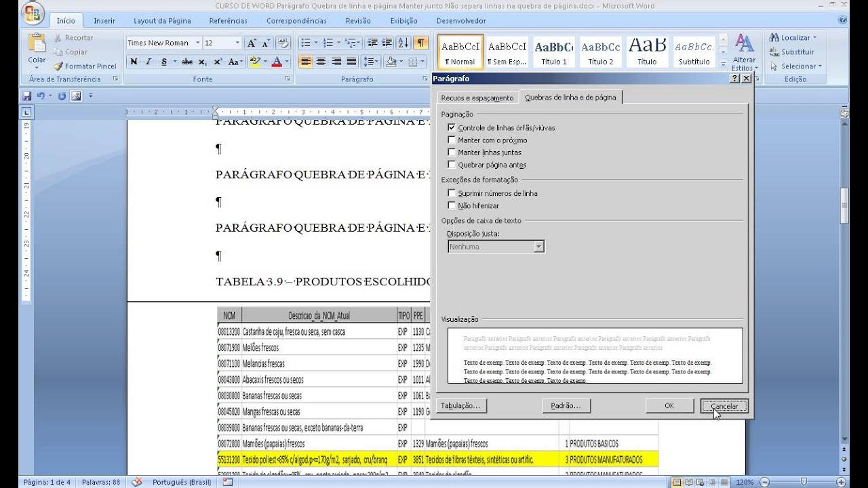This screenshot has width=868, height=488.
Task: Expand the Alterar Estilos menu
Action: pyautogui.click(x=744, y=52)
